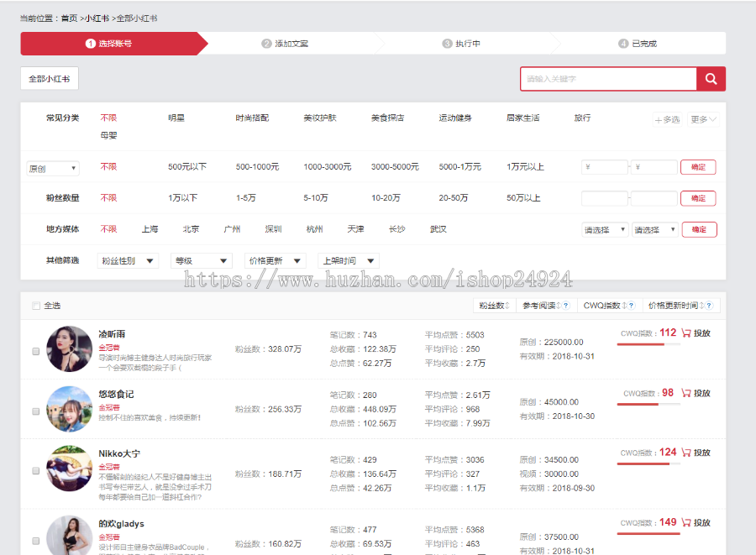
Task: Check the box for 的欢gladys
Action: tap(35, 541)
